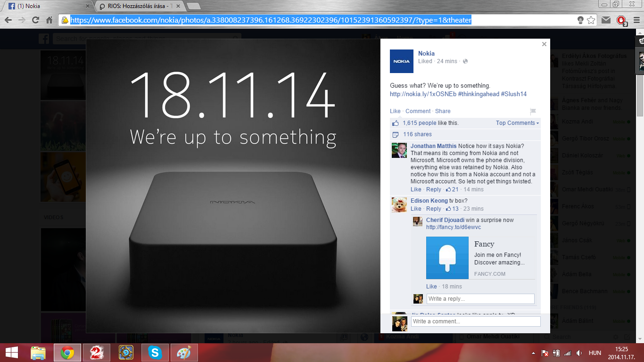Click the Write a comment field
Image resolution: width=644 pixels, height=362 pixels.
pos(476,321)
